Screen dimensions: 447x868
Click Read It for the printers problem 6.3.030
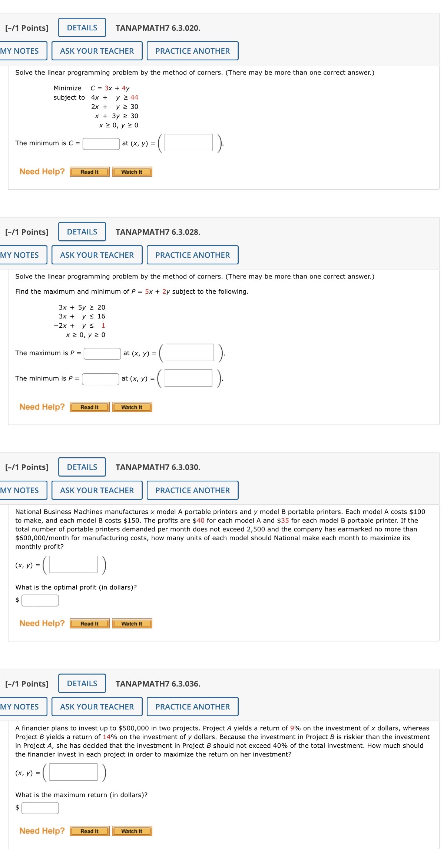[x=89, y=624]
